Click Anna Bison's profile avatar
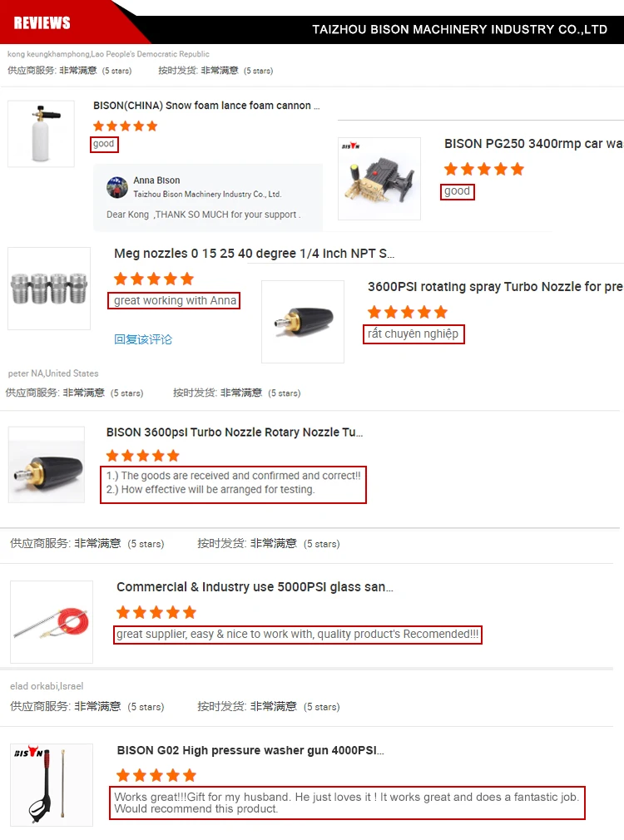The width and height of the screenshot is (624, 840). coord(116,187)
